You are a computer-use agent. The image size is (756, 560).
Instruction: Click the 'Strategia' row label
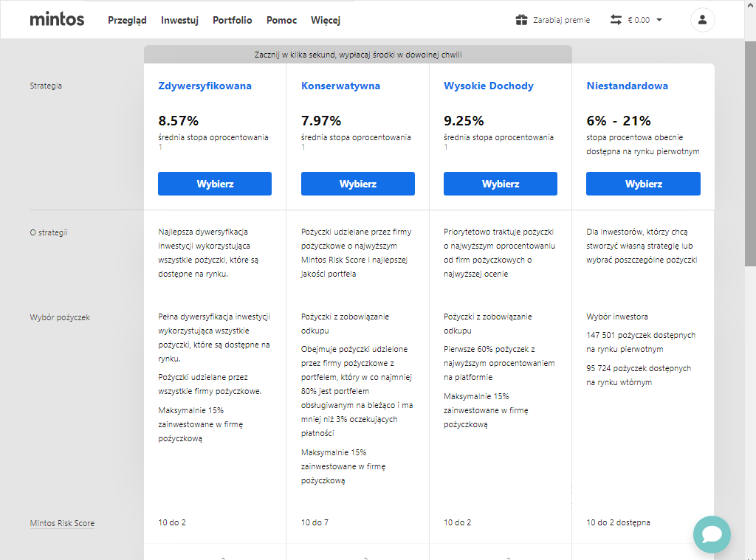pos(46,86)
